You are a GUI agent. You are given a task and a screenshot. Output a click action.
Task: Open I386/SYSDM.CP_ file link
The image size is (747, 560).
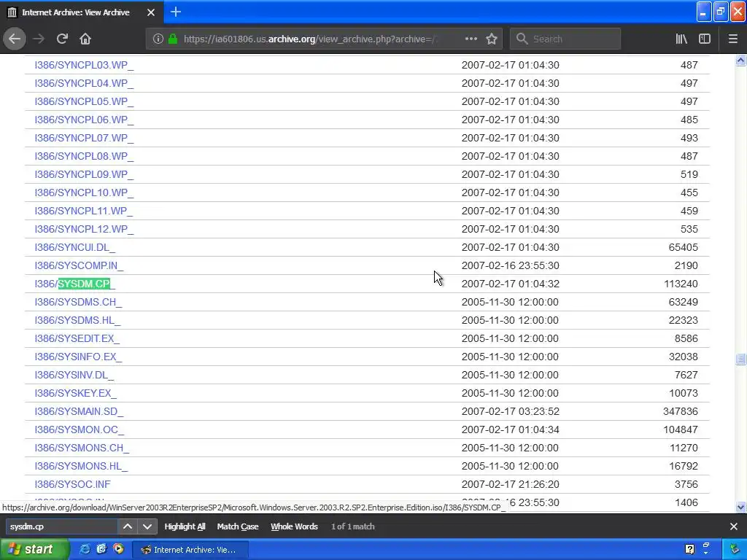(75, 284)
